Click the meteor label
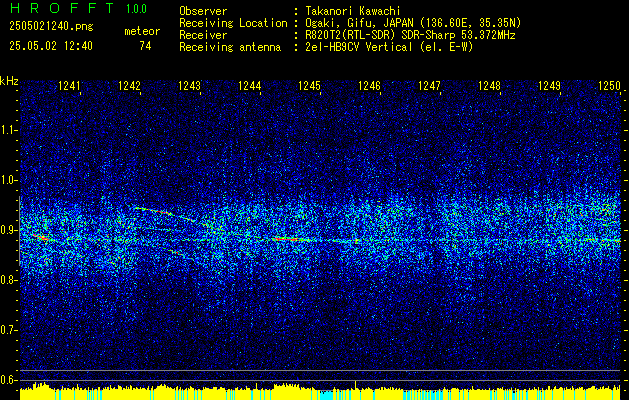The image size is (629, 400). pos(142,31)
